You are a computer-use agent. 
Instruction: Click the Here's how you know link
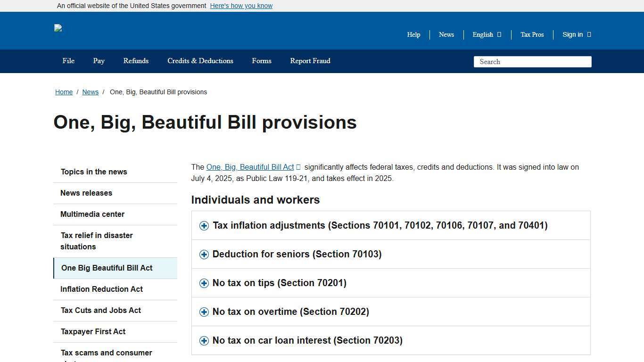pos(241,6)
